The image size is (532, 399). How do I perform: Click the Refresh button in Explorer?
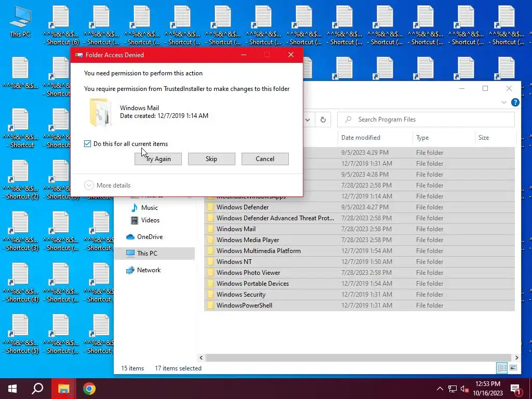323,119
